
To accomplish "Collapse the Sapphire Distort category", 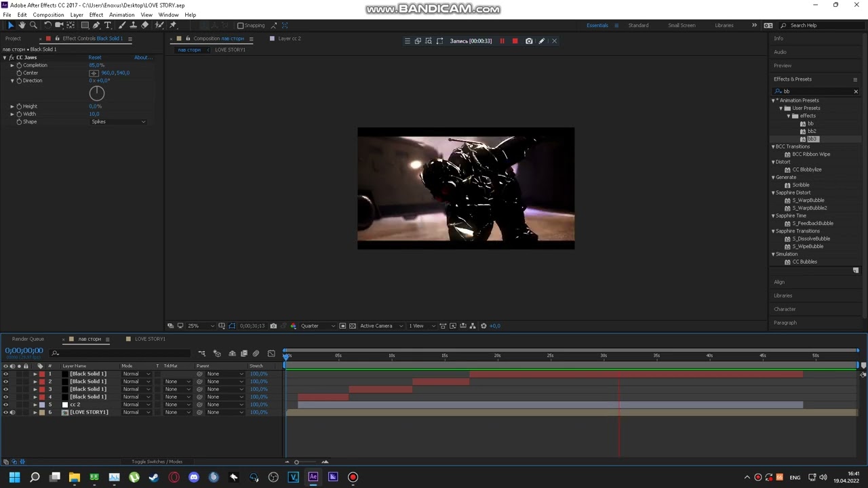I will (773, 192).
